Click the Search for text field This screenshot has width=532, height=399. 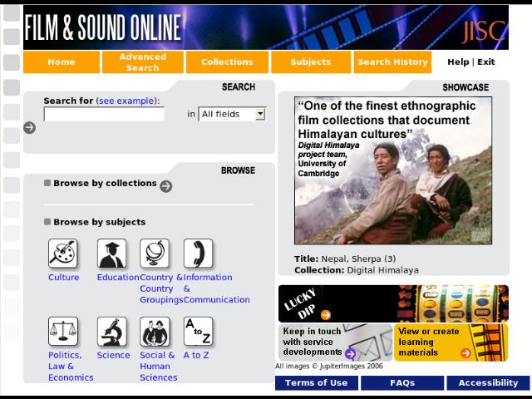(x=104, y=115)
